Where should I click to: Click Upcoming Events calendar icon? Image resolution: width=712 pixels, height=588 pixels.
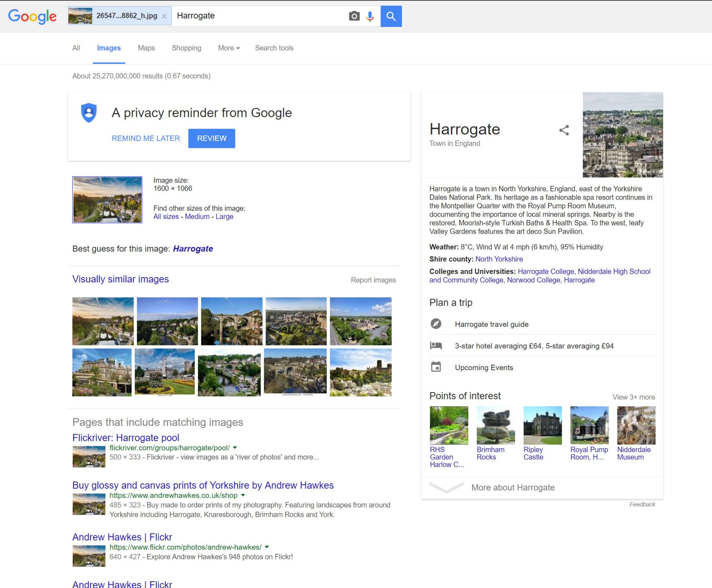(436, 367)
